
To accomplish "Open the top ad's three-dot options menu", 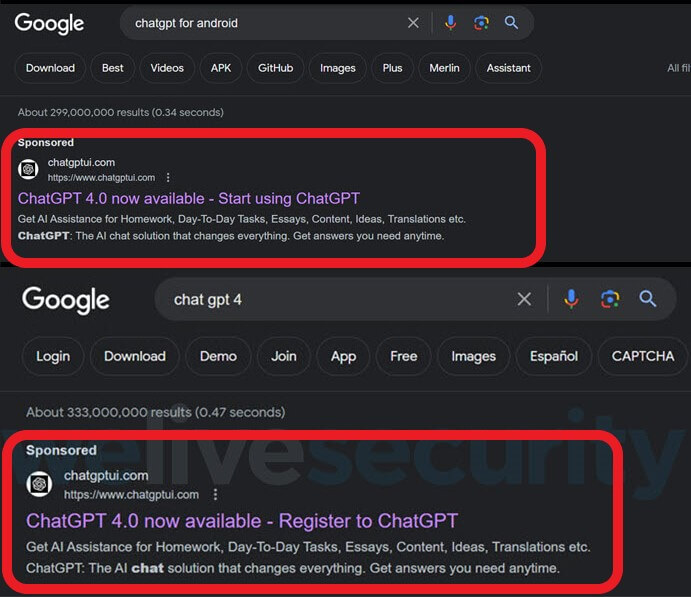I will coord(168,178).
